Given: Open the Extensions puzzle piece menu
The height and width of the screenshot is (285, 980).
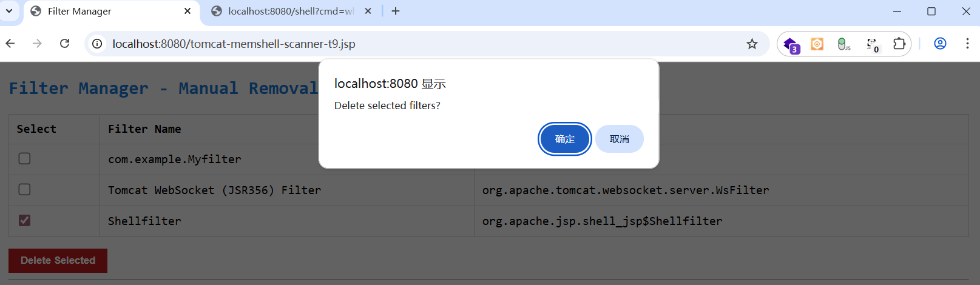Looking at the screenshot, I should [x=899, y=44].
